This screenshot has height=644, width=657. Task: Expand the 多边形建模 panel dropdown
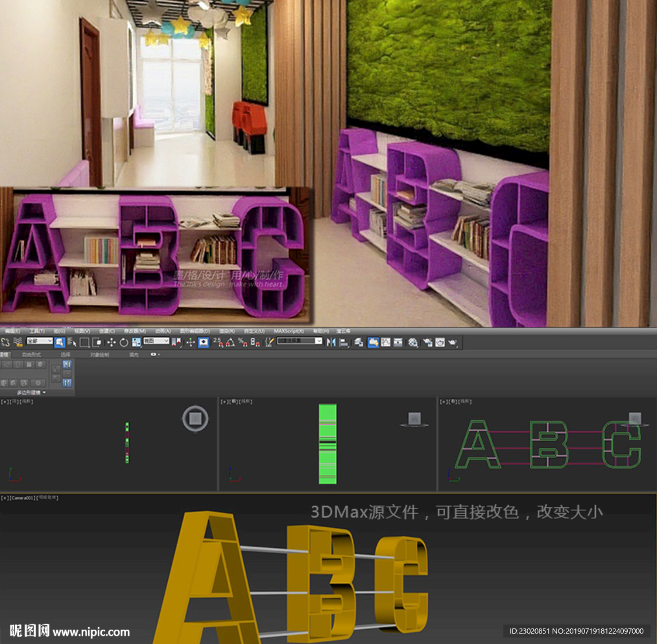(x=44, y=392)
